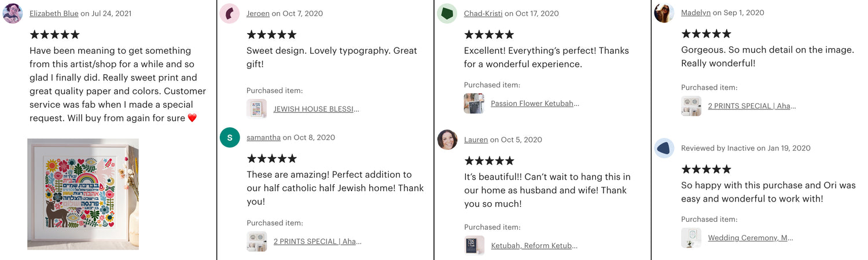Open Elizabeth Blue's reviewer profile link
This screenshot has height=260, width=868.
[54, 13]
